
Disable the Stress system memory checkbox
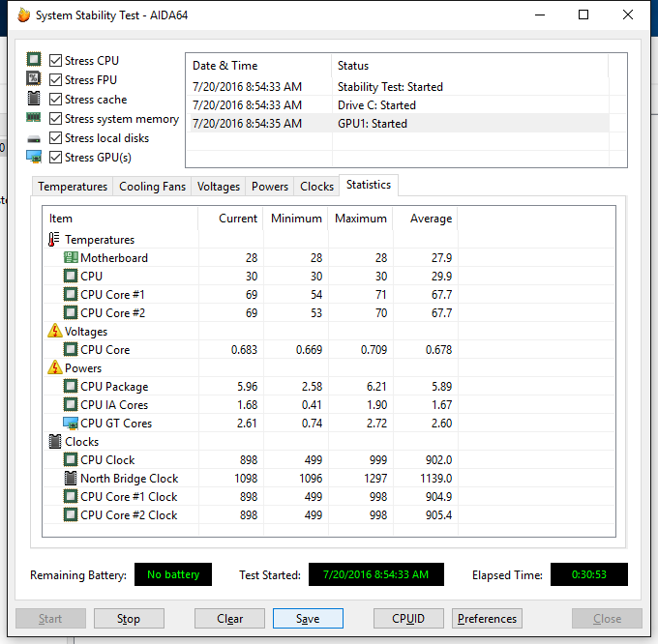point(55,119)
